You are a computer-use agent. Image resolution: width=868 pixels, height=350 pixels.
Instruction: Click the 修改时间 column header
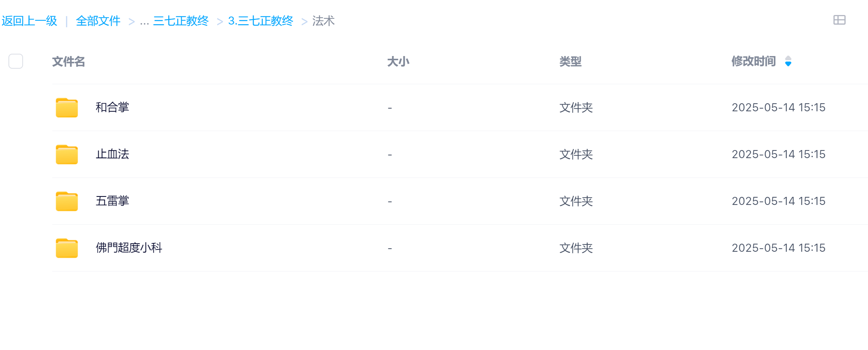(x=753, y=61)
